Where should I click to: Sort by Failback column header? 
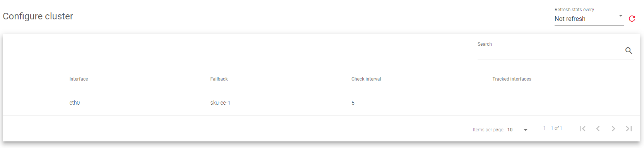coord(219,79)
